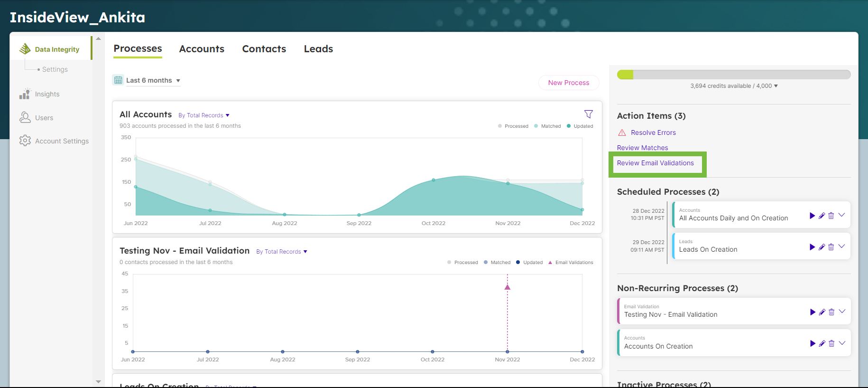Switch to the Leads tab
868x388 pixels.
[318, 49]
